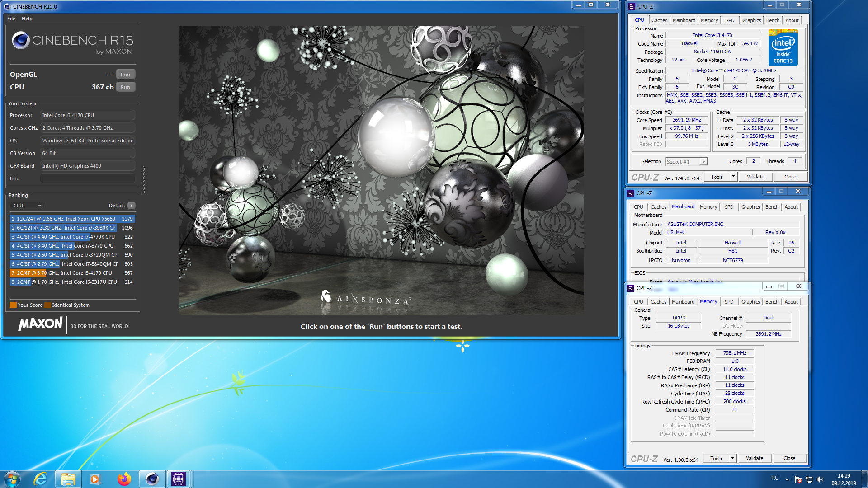Click the AIXSPONZA rendered scene image
The height and width of the screenshot is (488, 868).
tap(381, 170)
